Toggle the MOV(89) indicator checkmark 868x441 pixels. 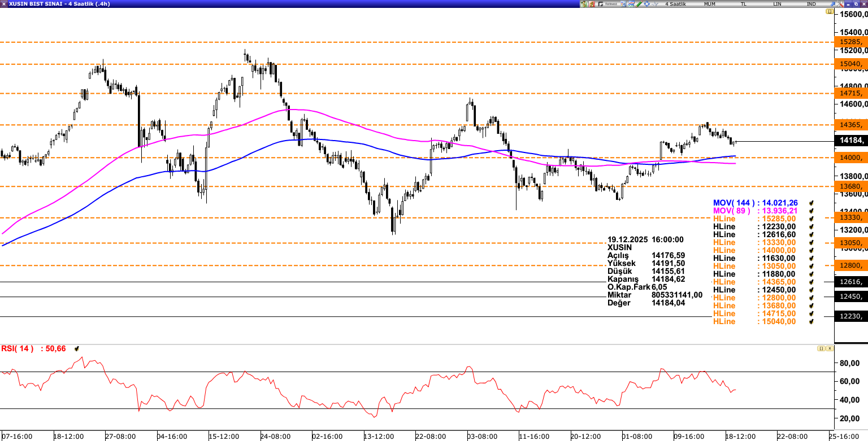[811, 211]
